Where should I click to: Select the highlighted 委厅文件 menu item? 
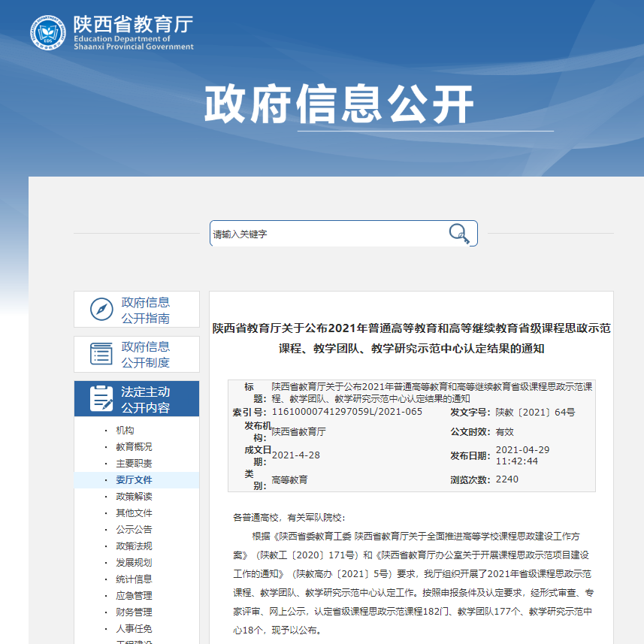tap(134, 480)
